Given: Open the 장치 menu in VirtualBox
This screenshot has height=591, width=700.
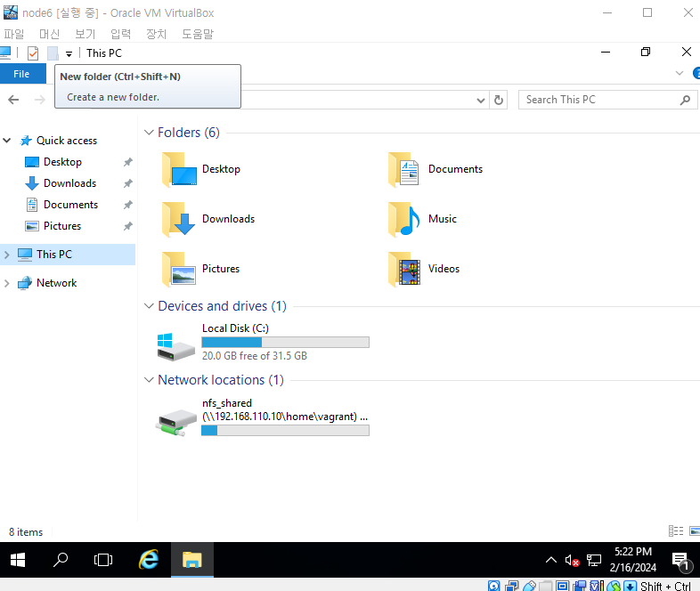Looking at the screenshot, I should 156,34.
